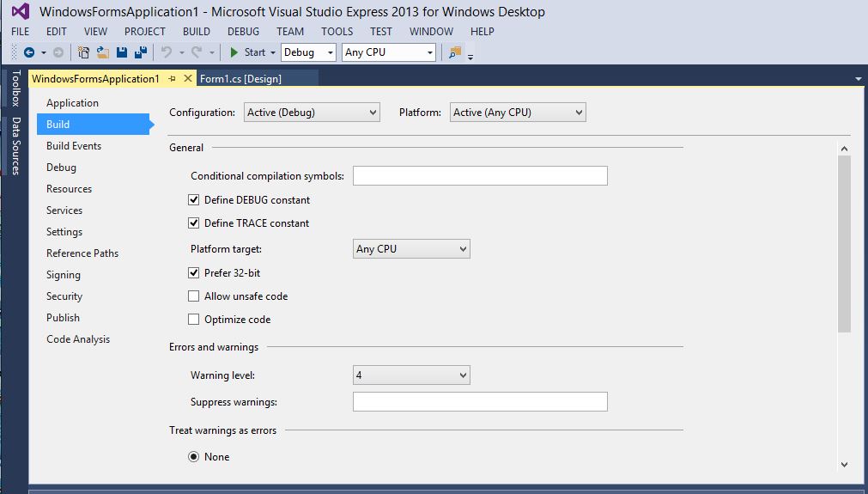Open the Start button dropdown arrow
This screenshot has height=494, width=868.
coord(273,53)
